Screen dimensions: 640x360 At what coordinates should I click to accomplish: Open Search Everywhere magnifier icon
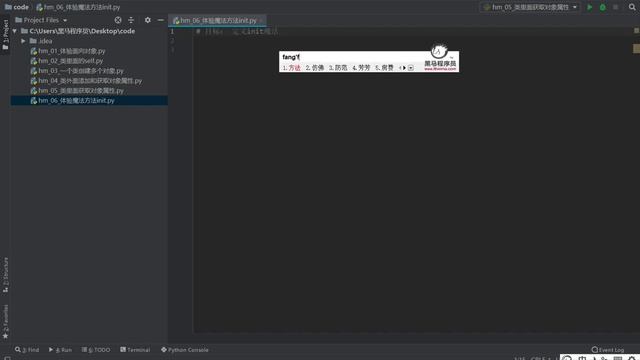[632, 7]
